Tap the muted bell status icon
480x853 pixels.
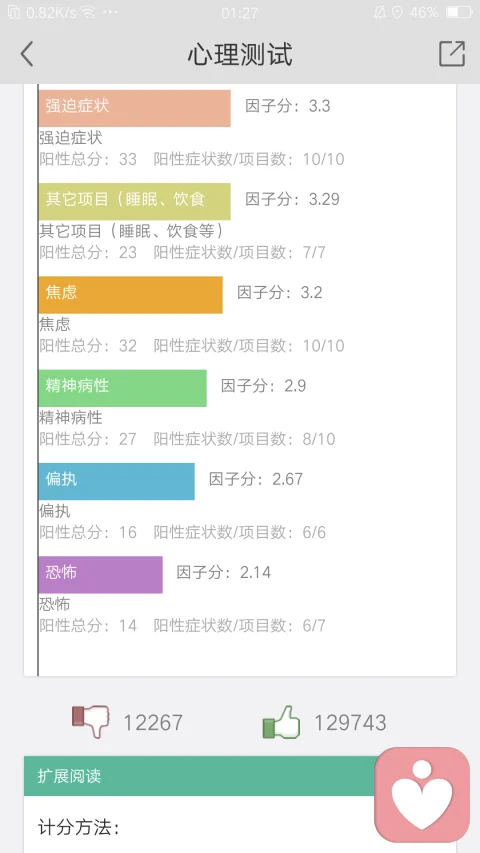379,12
